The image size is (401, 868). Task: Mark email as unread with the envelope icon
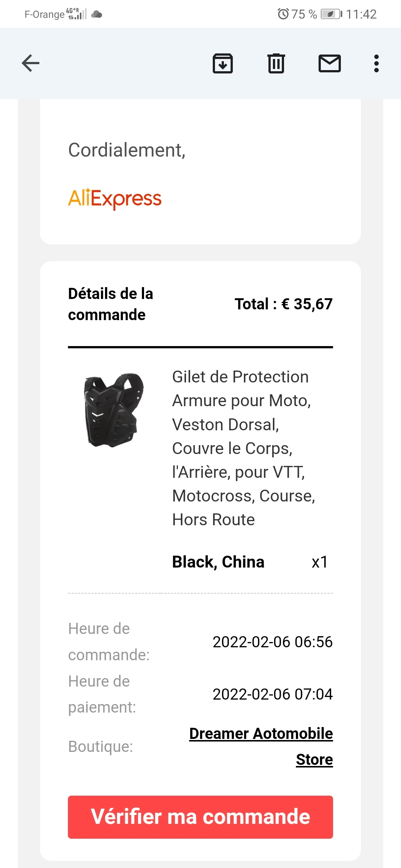pyautogui.click(x=330, y=63)
